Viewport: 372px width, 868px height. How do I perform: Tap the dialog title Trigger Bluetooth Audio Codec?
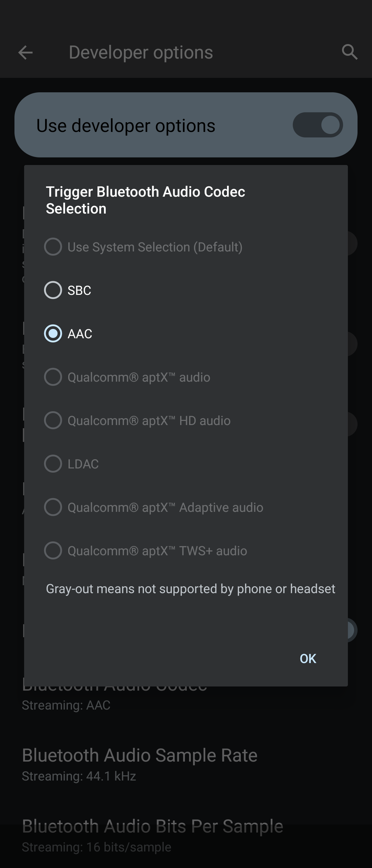click(x=146, y=192)
